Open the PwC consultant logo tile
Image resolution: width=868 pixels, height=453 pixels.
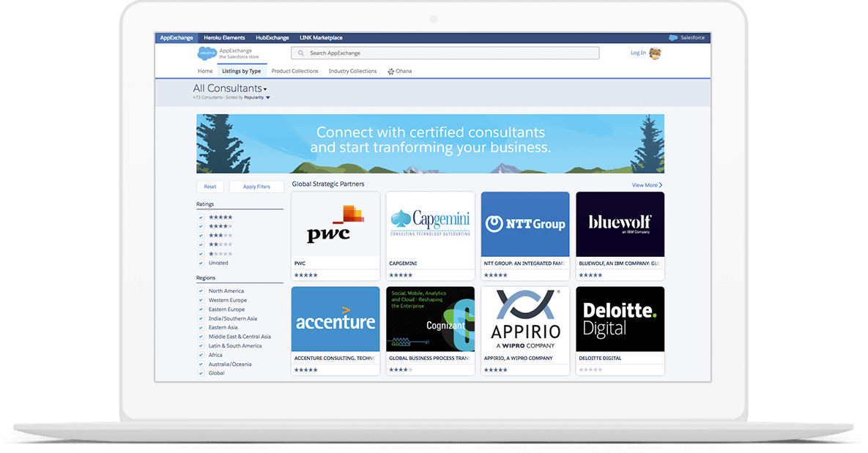(x=335, y=225)
